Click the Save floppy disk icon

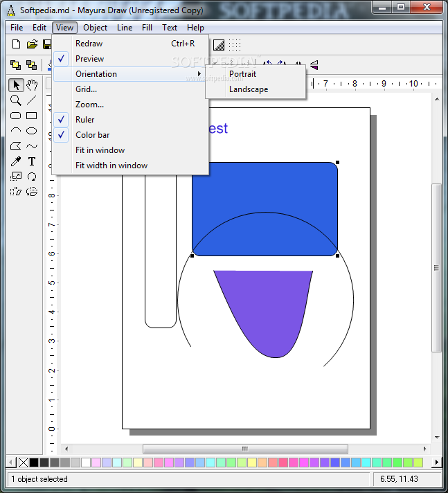(x=47, y=44)
